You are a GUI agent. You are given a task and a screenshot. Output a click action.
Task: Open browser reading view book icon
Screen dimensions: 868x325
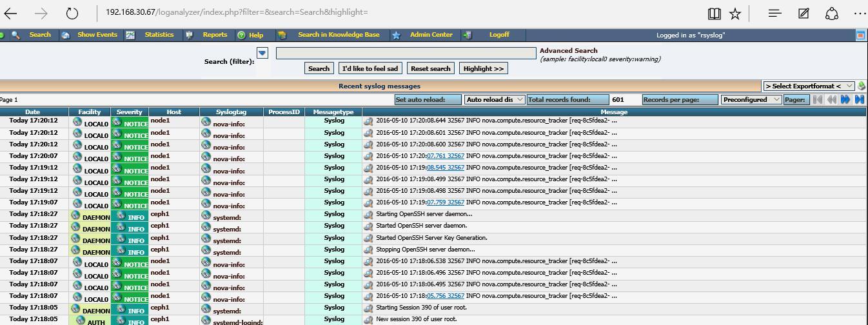(x=714, y=13)
